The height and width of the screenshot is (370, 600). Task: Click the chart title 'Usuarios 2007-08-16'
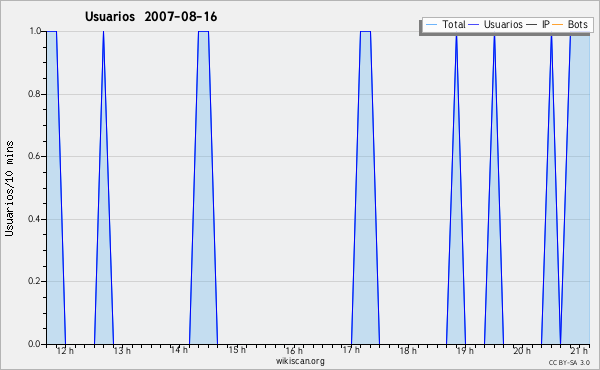coord(151,17)
